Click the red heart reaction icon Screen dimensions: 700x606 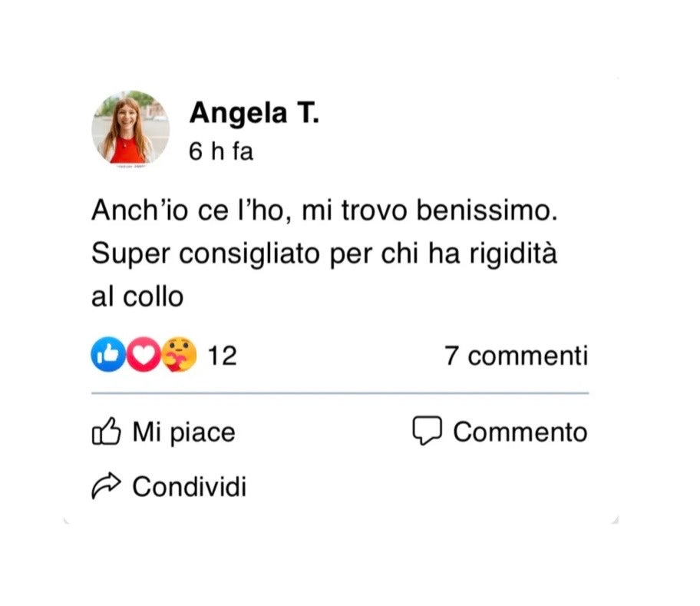(144, 355)
